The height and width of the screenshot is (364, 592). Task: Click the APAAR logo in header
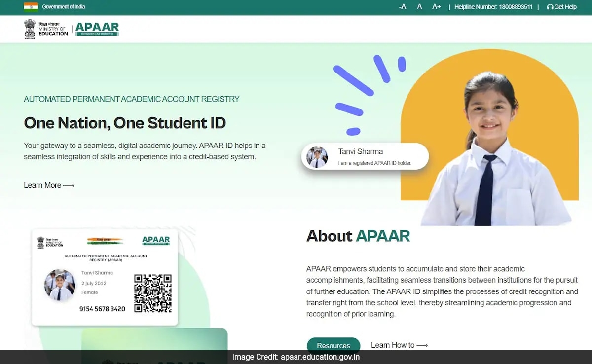pyautogui.click(x=97, y=29)
